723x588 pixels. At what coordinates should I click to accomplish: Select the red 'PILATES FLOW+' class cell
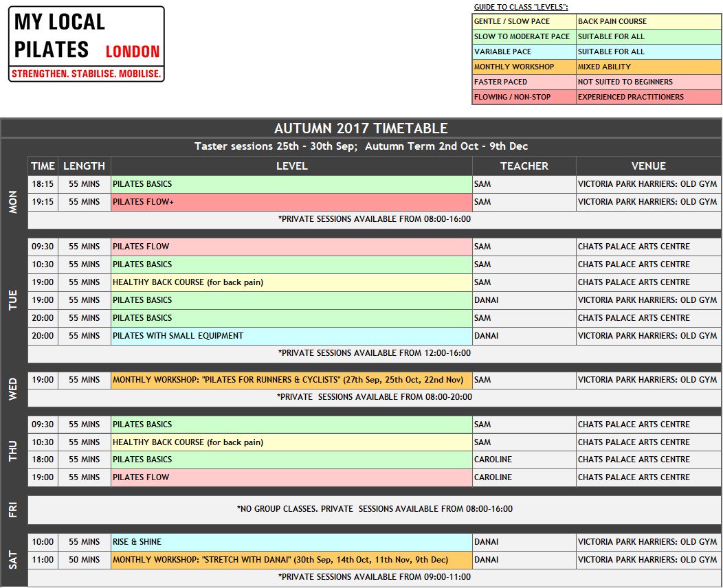coord(292,203)
